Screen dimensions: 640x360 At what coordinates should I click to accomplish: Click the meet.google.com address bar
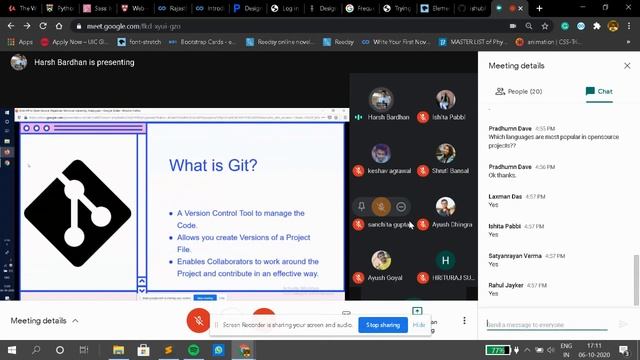(286, 26)
